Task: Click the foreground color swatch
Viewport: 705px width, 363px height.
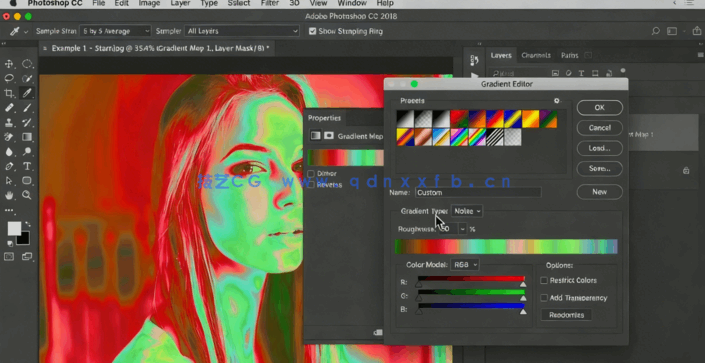Action: 14,229
